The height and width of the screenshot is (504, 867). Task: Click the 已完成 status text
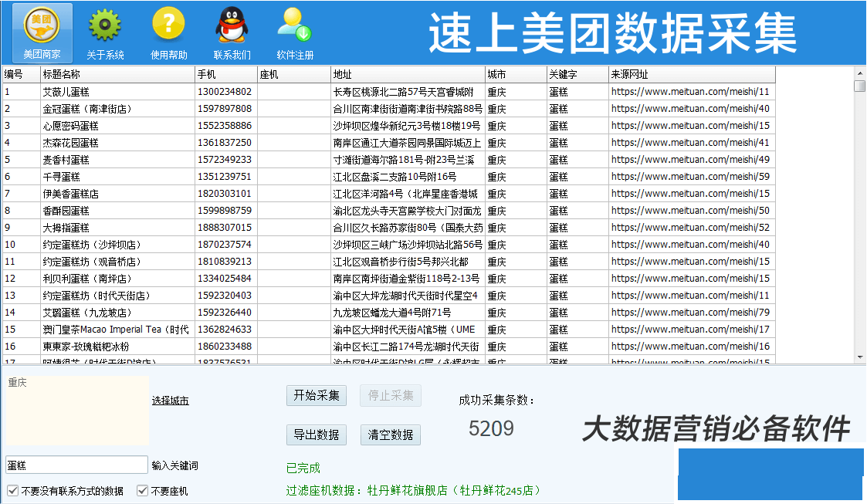[303, 468]
